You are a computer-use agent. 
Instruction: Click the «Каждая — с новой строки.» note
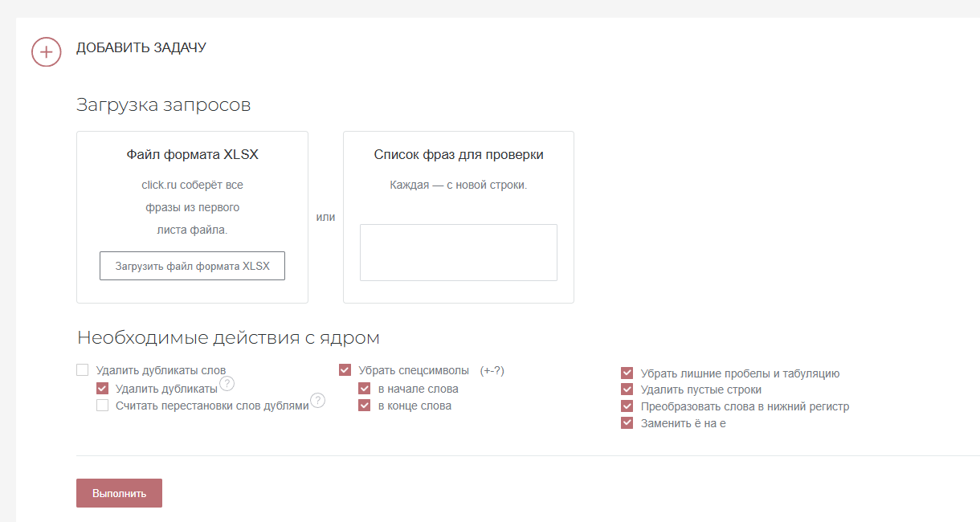(x=459, y=185)
